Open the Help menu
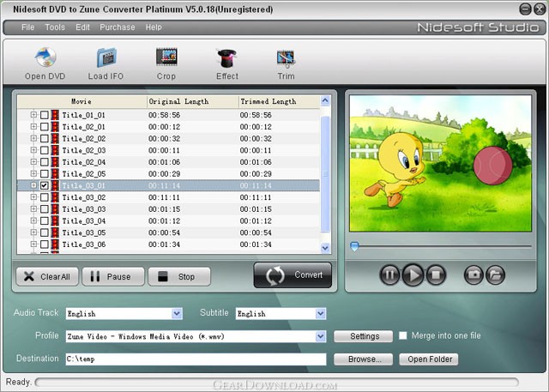 pos(154,27)
